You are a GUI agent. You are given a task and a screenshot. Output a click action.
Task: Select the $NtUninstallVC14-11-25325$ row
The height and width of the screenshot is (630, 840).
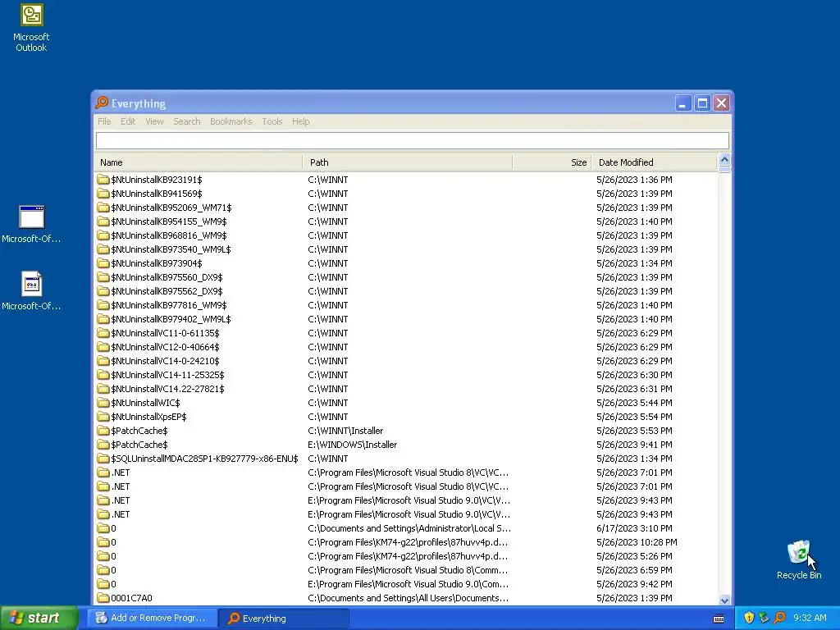pyautogui.click(x=405, y=374)
